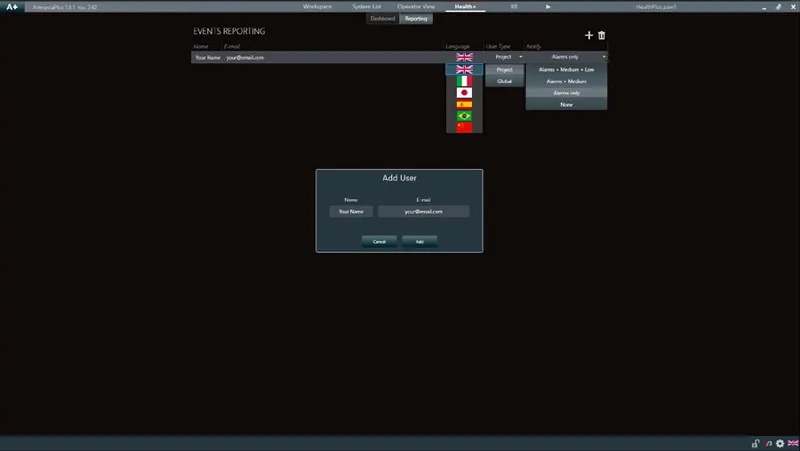Choose the Brazilian flag language

click(464, 116)
